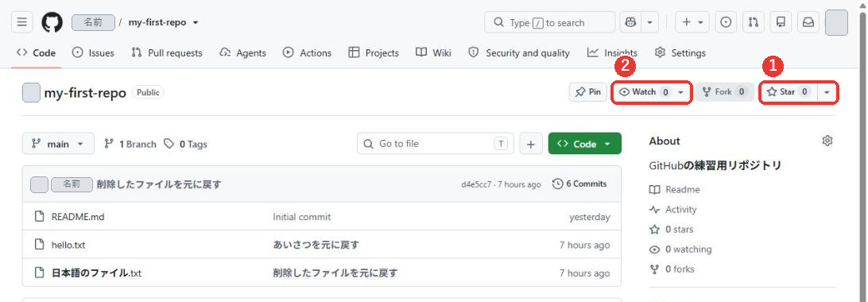
Task: Switch to the Issues tab
Action: click(94, 53)
